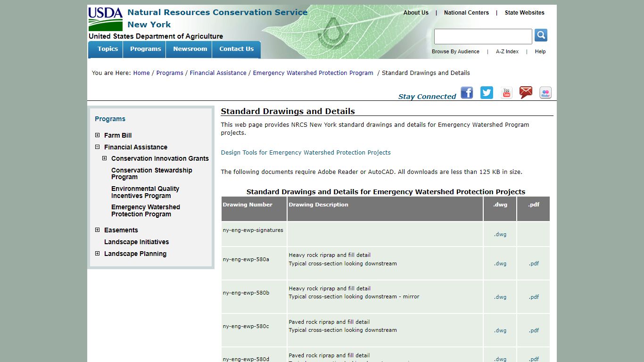Download .pdf for ny-eng-ewp-580a
The image size is (644, 362).
click(534, 263)
